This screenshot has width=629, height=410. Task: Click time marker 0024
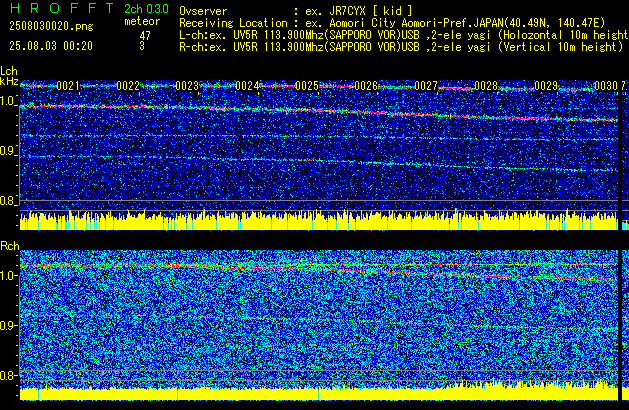pyautogui.click(x=247, y=86)
